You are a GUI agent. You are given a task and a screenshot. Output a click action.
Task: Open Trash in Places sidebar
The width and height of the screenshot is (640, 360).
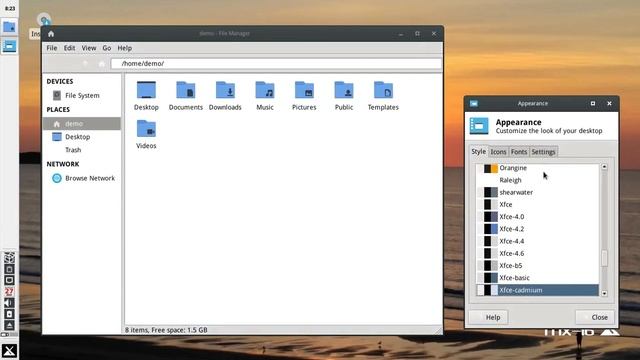point(82,150)
